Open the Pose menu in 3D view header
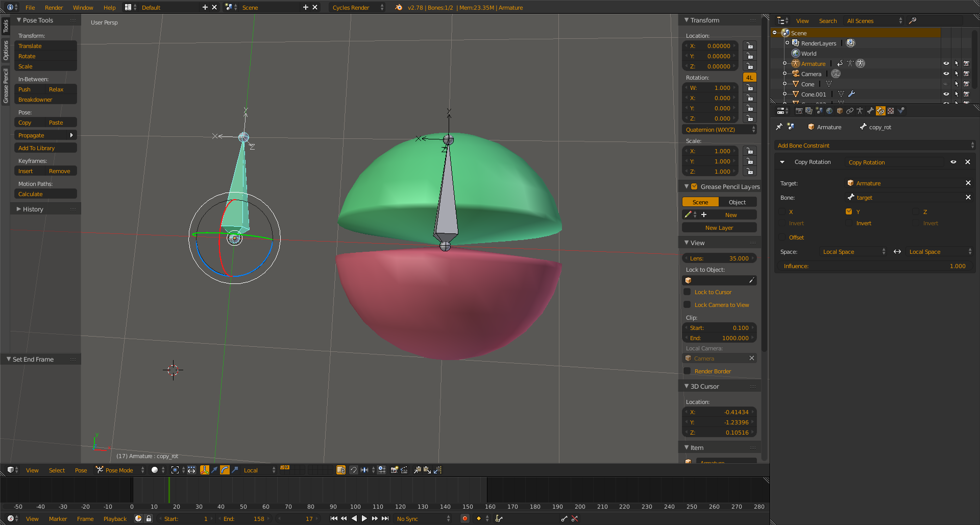 81,470
